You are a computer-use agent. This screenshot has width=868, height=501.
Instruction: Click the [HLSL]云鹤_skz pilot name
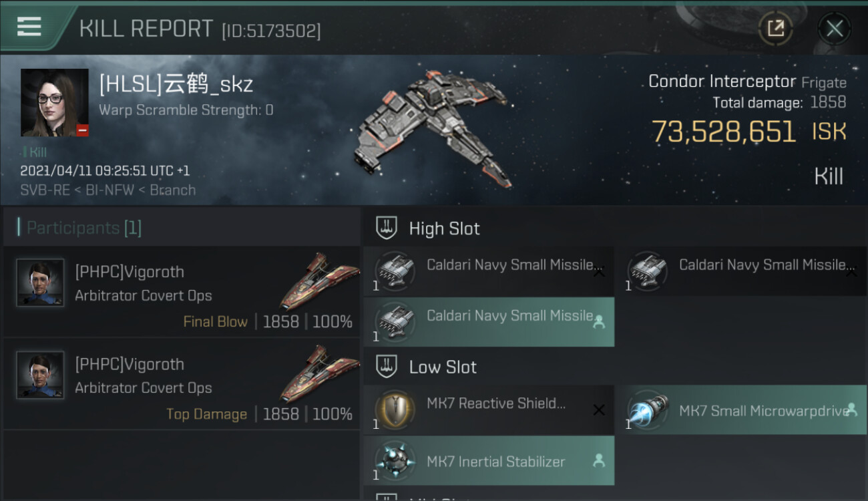coord(176,85)
